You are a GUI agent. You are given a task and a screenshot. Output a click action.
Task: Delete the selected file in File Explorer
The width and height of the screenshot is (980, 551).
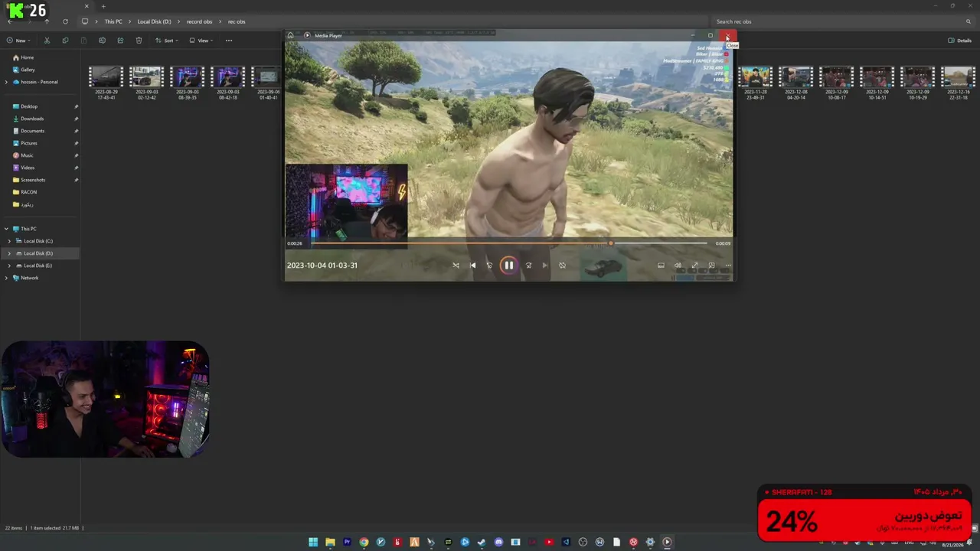[139, 41]
